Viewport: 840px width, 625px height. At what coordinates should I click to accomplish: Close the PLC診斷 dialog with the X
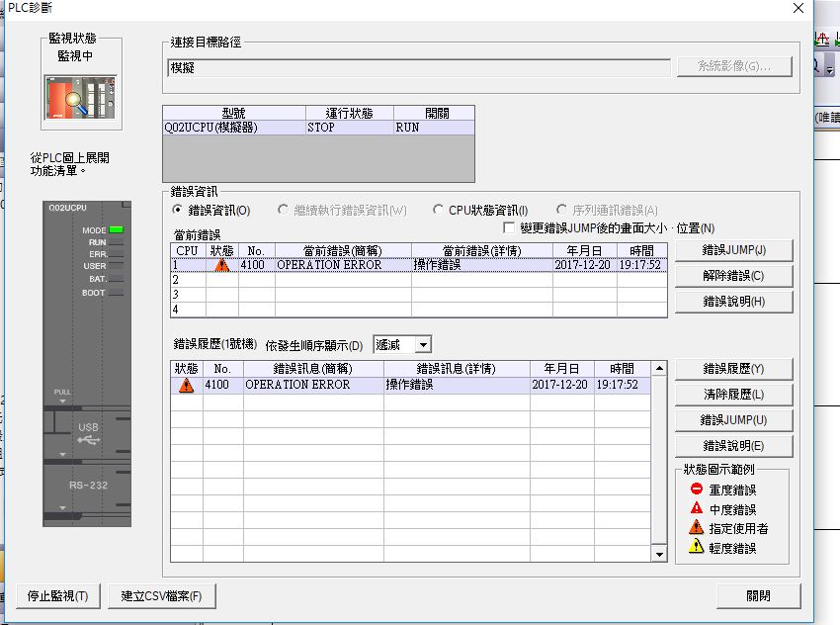click(798, 8)
